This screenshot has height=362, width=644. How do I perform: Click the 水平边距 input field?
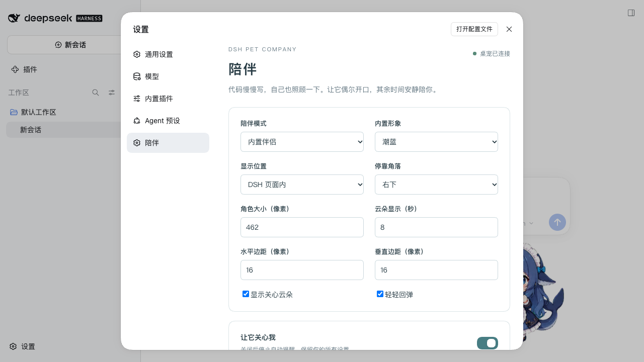coord(302,270)
